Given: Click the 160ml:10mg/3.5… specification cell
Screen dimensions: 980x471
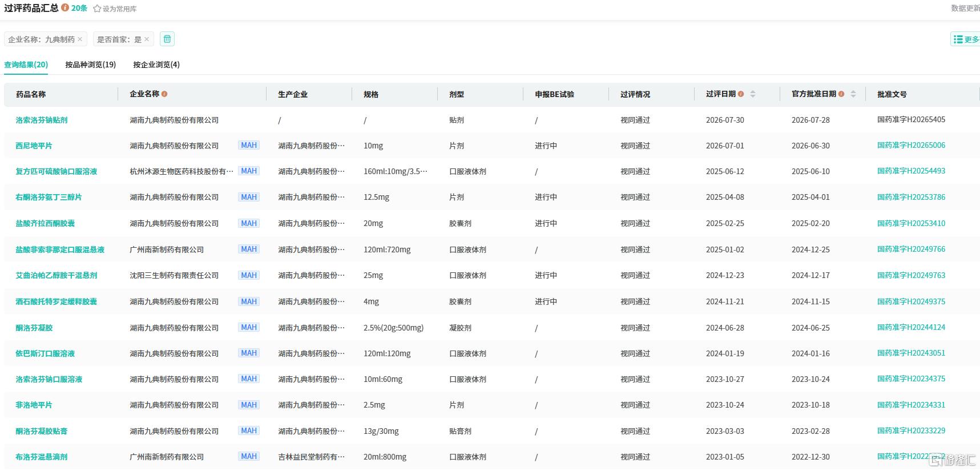Looking at the screenshot, I should [x=396, y=171].
